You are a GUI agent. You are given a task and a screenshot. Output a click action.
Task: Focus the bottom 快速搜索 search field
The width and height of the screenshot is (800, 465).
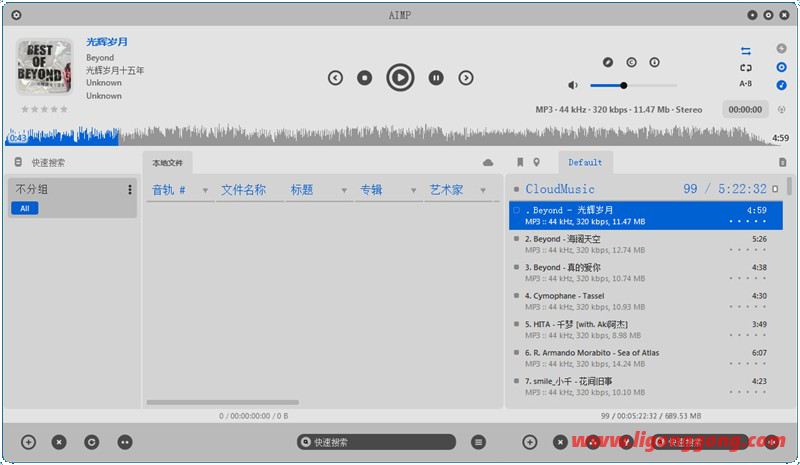pos(377,442)
